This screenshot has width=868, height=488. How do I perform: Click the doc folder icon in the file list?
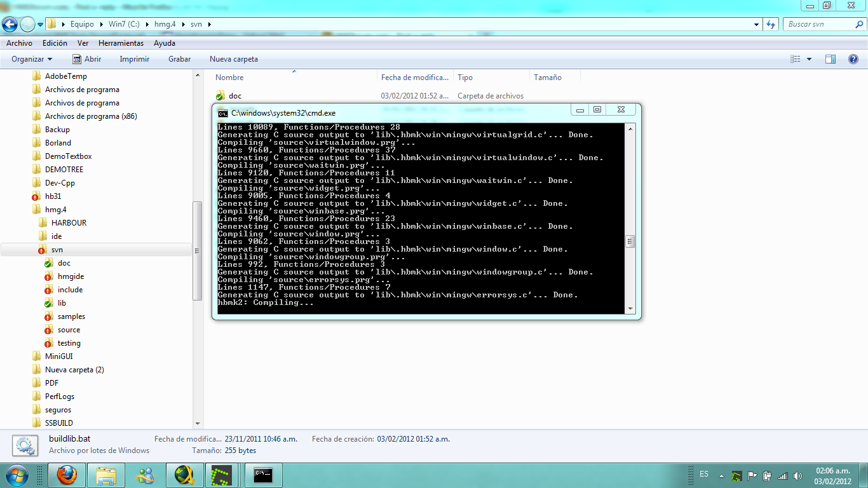pyautogui.click(x=220, y=96)
